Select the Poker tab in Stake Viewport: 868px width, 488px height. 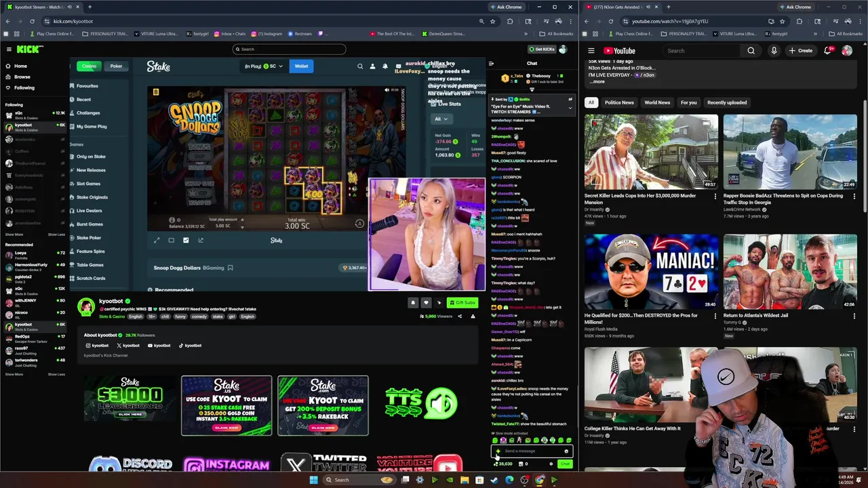coord(116,66)
